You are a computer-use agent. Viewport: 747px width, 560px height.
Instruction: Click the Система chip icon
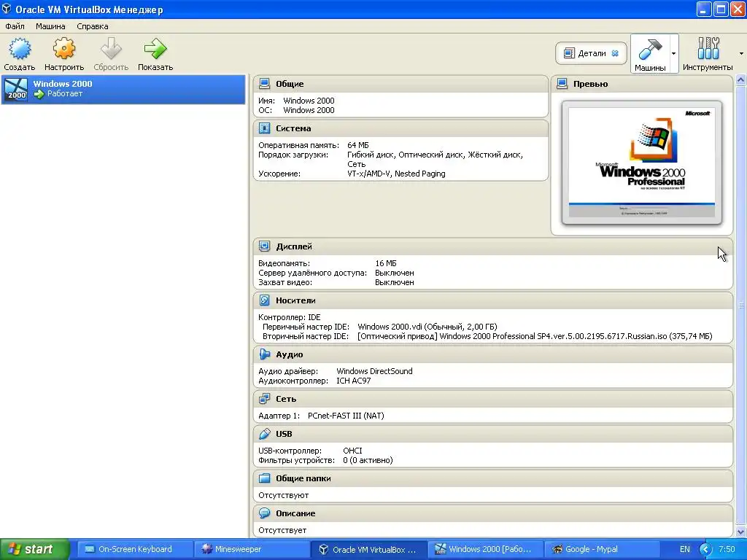point(264,128)
